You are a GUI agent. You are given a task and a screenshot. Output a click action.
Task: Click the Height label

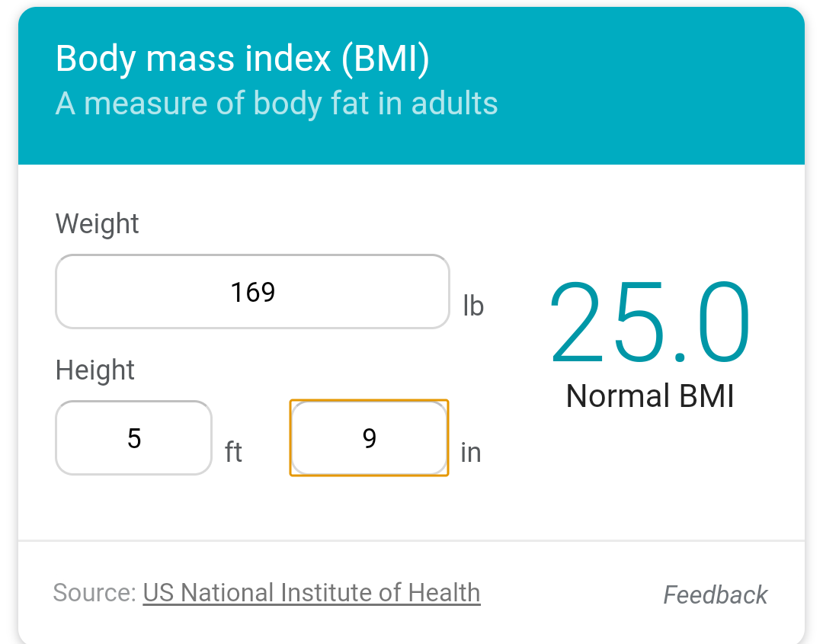(x=94, y=370)
